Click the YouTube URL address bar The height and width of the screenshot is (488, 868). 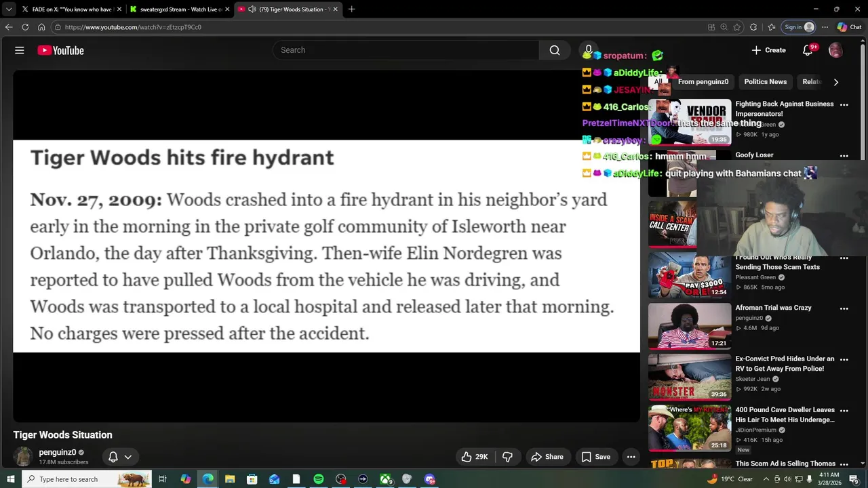(380, 27)
